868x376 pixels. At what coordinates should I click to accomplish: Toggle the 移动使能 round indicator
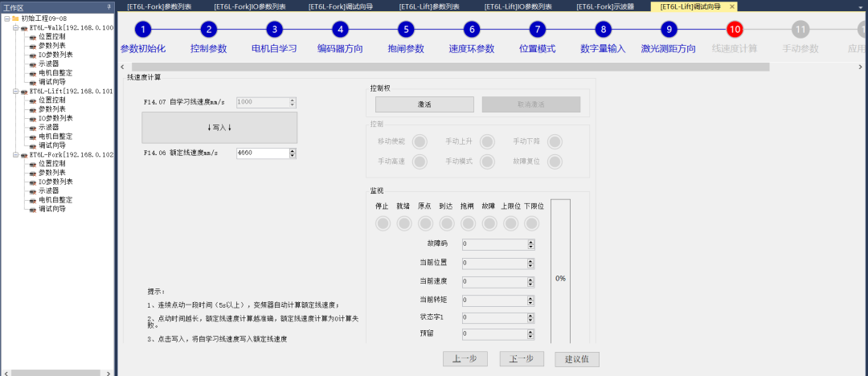point(419,142)
